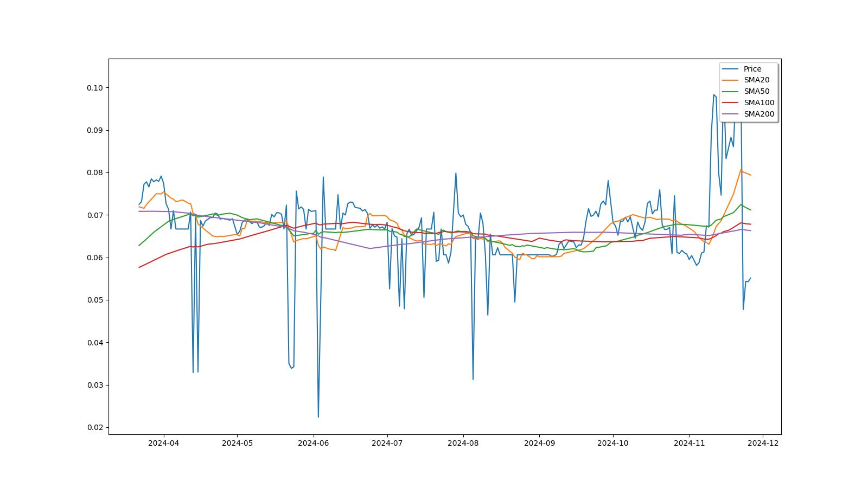This screenshot has height=488, width=868.
Task: Click the blue Price legend line
Action: tap(731, 69)
